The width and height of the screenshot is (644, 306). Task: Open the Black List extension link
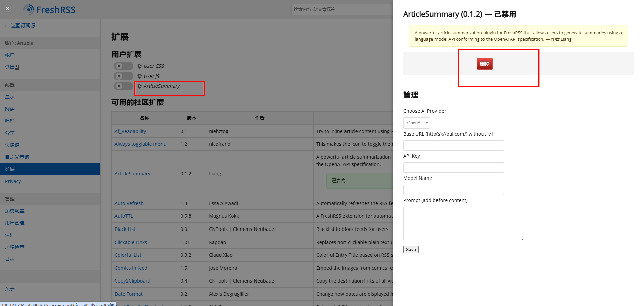coord(125,229)
